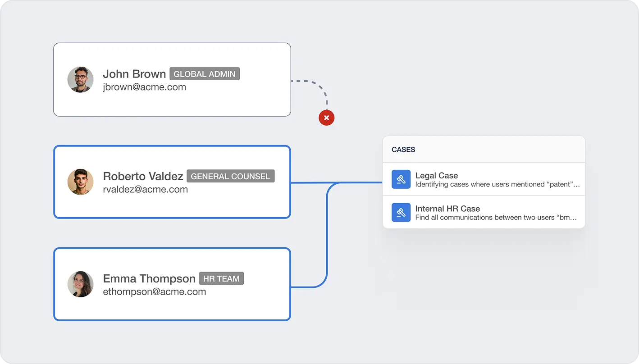Select Emma Thompson's profile avatar

coord(80,284)
